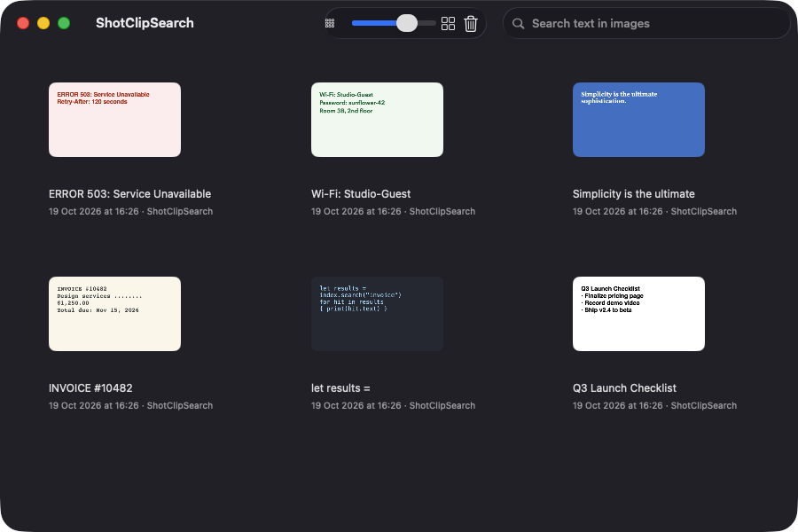This screenshot has width=798, height=532.
Task: Open the Wi-Fi Studio-Guest screenshot thumbnail
Action: tap(377, 120)
